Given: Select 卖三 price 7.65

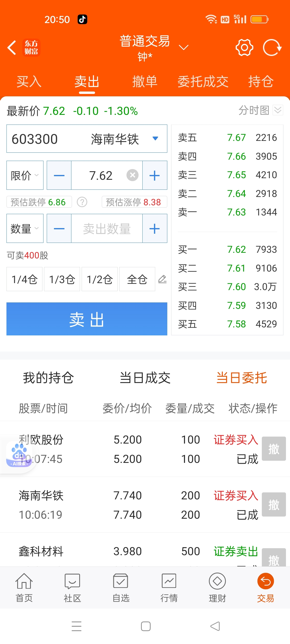Looking at the screenshot, I should pyautogui.click(x=227, y=175).
